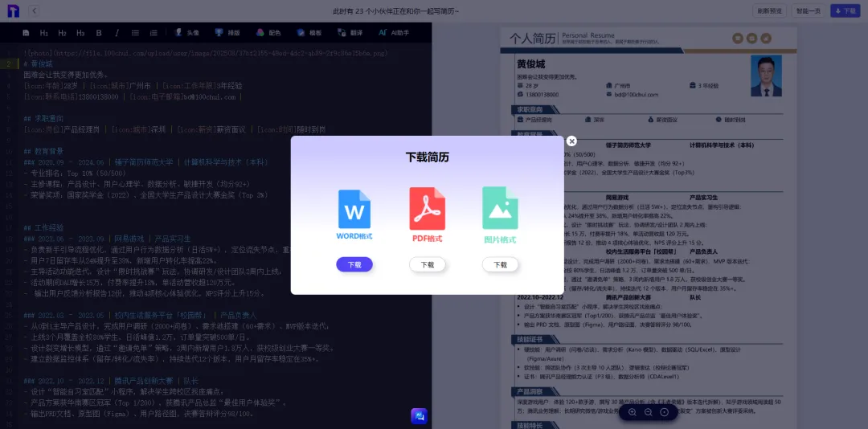Select the image format file icon
The image size is (868, 429).
point(500,208)
